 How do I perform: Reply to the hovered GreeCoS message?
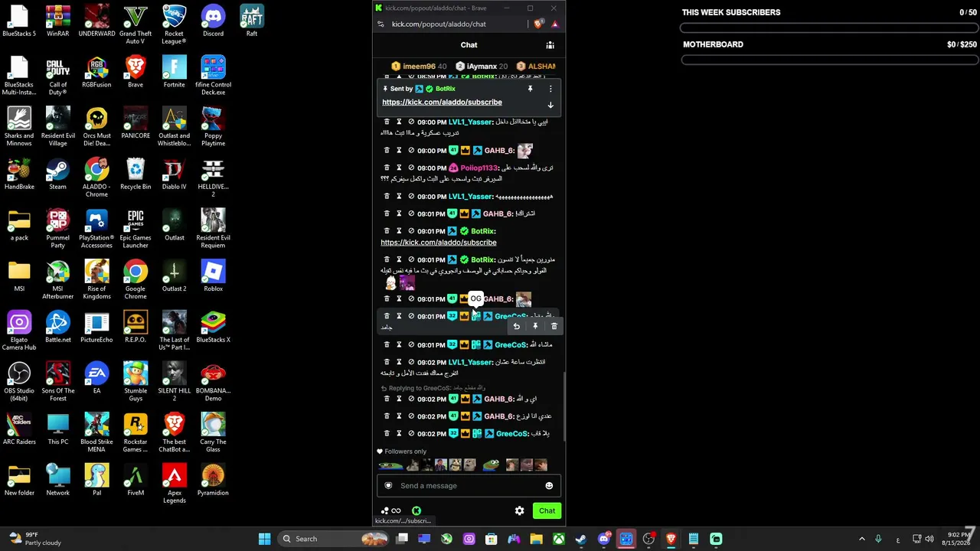516,327
